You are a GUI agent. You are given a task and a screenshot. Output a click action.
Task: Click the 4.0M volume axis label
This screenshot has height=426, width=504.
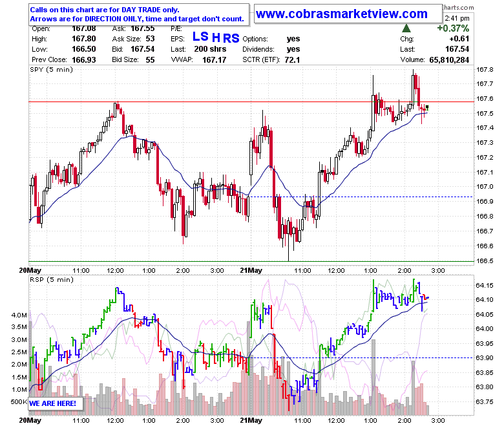pyautogui.click(x=19, y=315)
